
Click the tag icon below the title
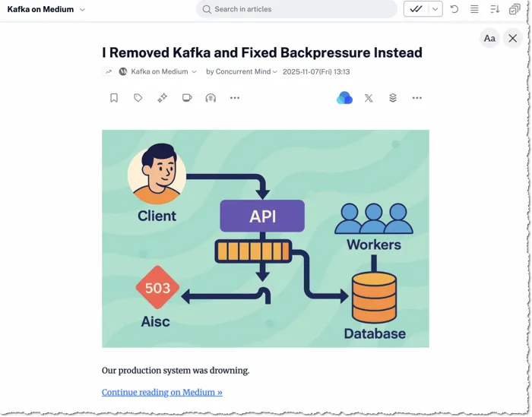coord(138,98)
